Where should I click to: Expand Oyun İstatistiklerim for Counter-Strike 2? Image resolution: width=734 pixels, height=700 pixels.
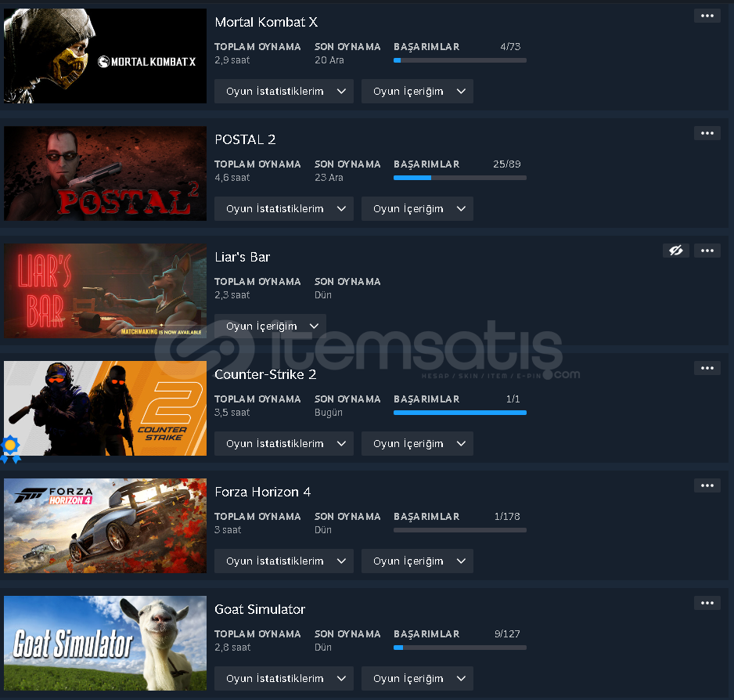284,444
